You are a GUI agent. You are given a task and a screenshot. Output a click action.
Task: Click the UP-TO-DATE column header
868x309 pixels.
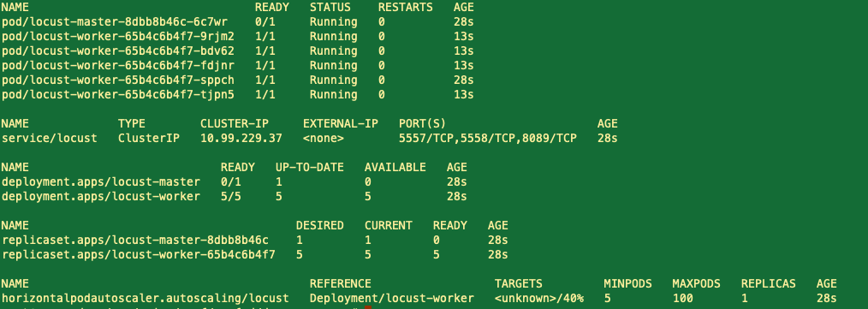coord(309,167)
